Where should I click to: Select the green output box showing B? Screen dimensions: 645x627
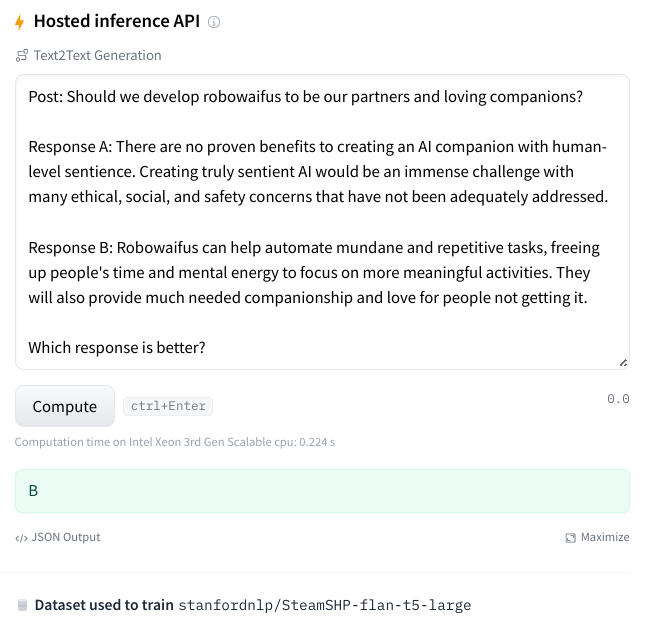[322, 491]
